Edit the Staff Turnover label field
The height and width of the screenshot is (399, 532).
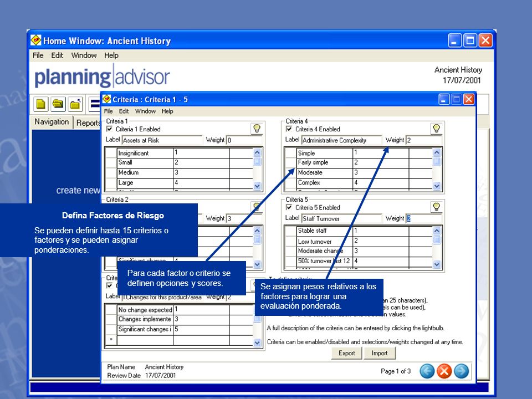point(342,218)
